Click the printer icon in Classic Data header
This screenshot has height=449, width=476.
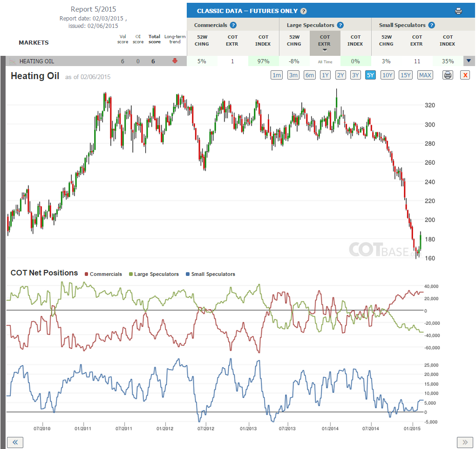pos(458,11)
